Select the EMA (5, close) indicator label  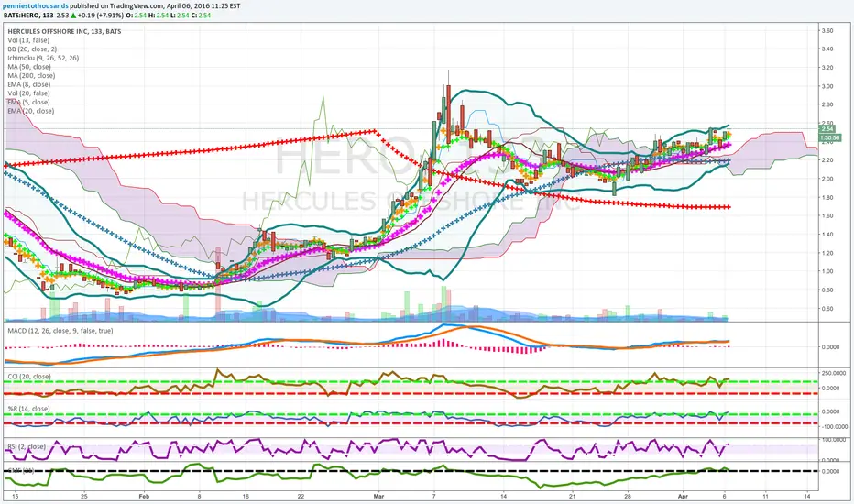coord(29,102)
